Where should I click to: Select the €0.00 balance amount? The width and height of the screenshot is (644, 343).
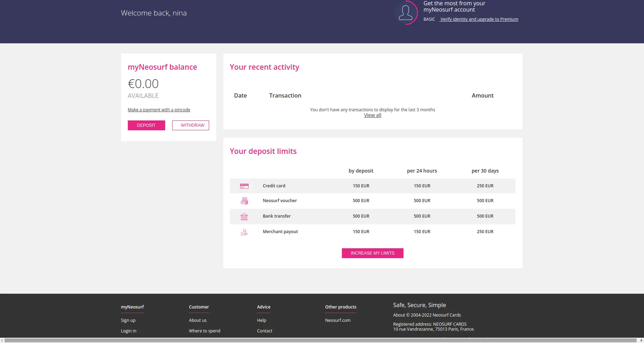coord(143,84)
